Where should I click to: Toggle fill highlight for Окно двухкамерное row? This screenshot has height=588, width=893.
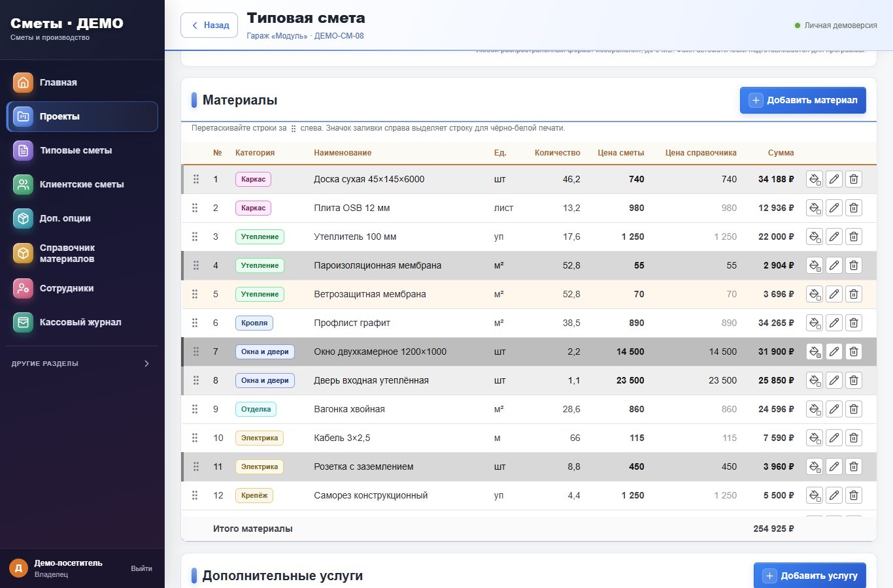pyautogui.click(x=815, y=351)
